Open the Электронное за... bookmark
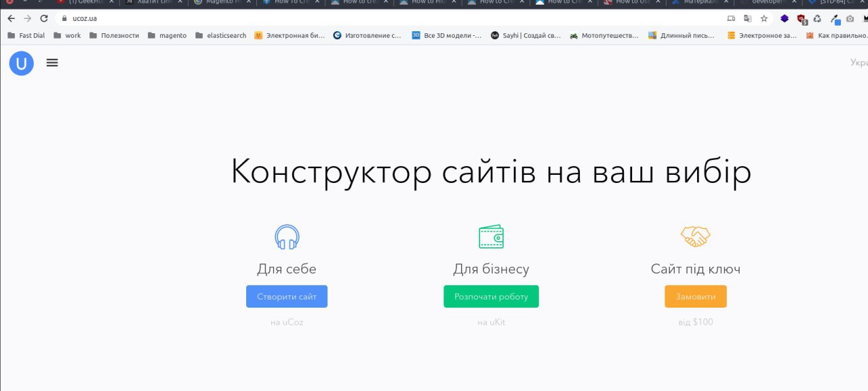The image size is (868, 391). (x=762, y=35)
